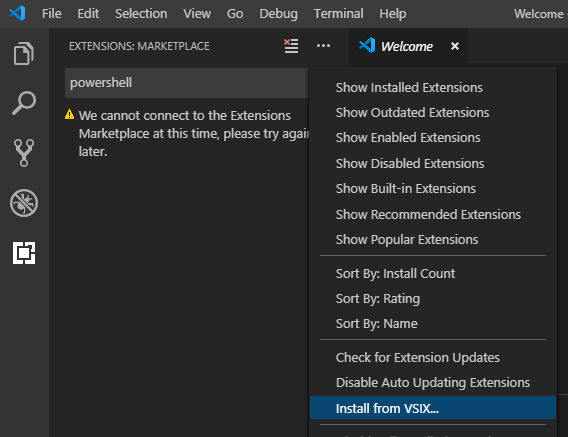Screen dimensions: 568x437
Task: Open the Debug bug icon
Action: pyautogui.click(x=24, y=203)
